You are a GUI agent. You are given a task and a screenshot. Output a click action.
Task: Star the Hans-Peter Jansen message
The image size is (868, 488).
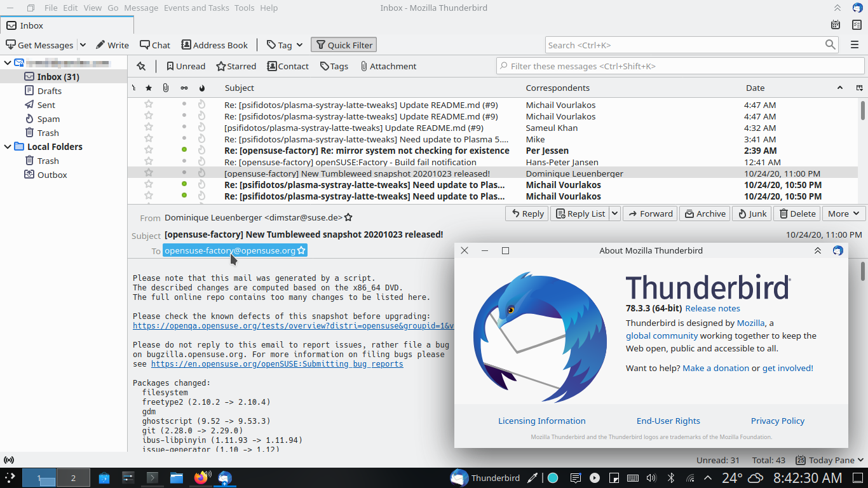click(149, 162)
